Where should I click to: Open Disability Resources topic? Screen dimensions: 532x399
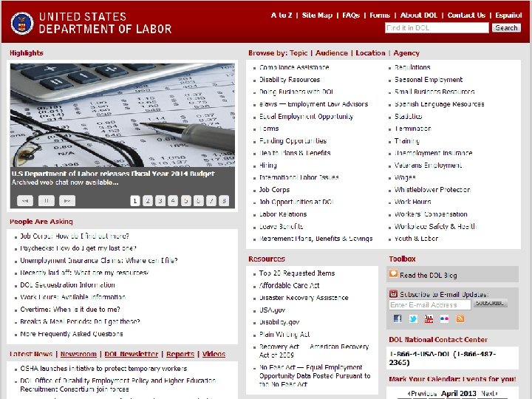click(290, 79)
